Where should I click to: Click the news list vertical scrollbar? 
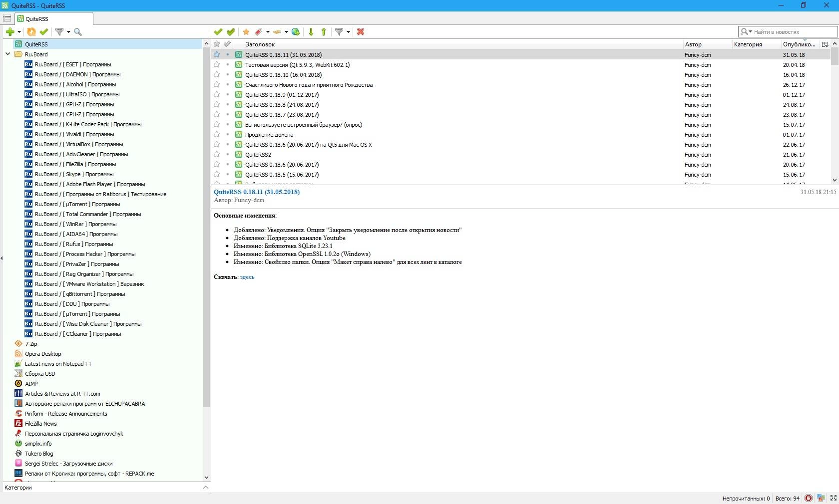coord(835,57)
